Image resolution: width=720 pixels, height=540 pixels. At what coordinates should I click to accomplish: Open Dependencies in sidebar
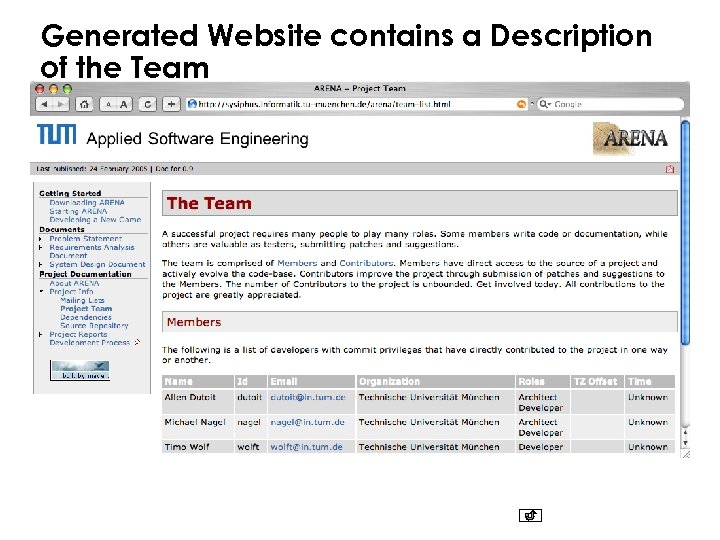coord(86,317)
